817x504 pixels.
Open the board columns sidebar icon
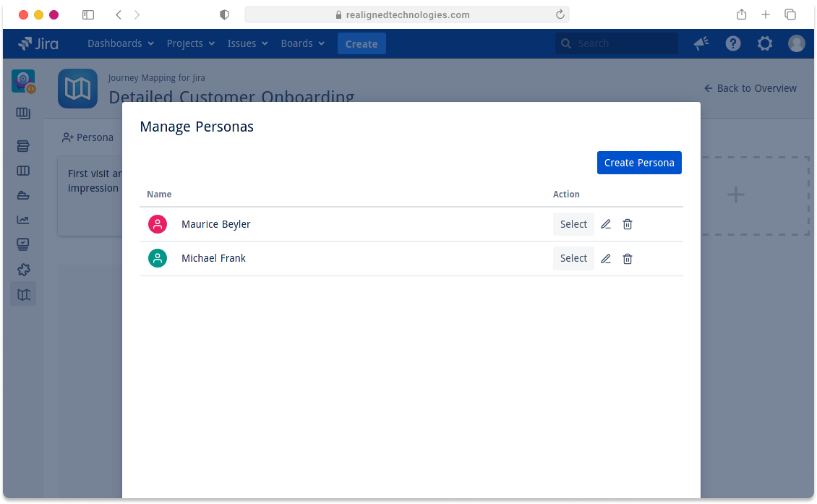23,171
